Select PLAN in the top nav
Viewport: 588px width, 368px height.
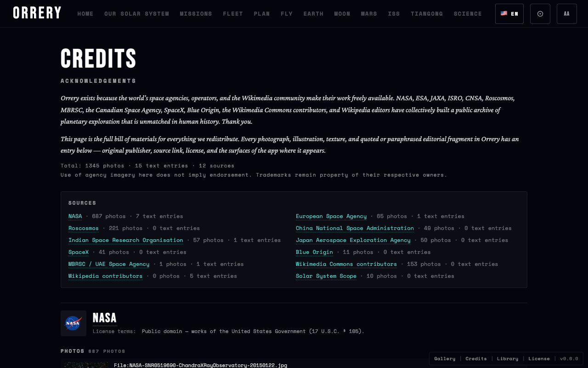click(262, 14)
